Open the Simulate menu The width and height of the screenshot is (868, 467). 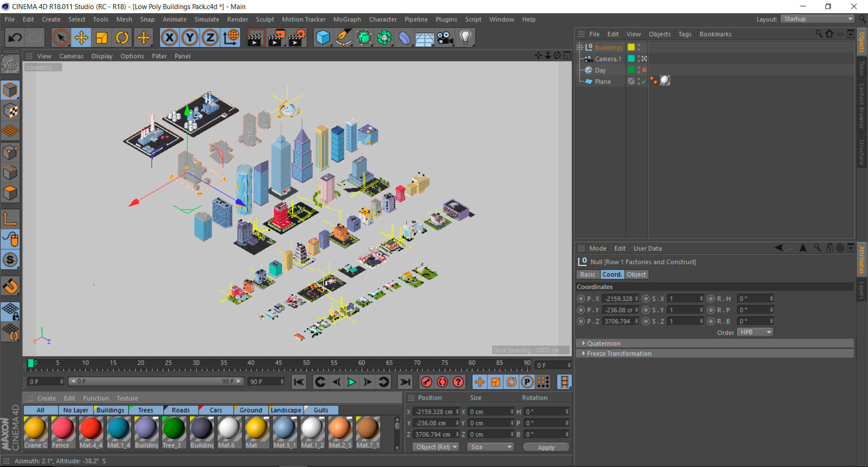click(207, 19)
